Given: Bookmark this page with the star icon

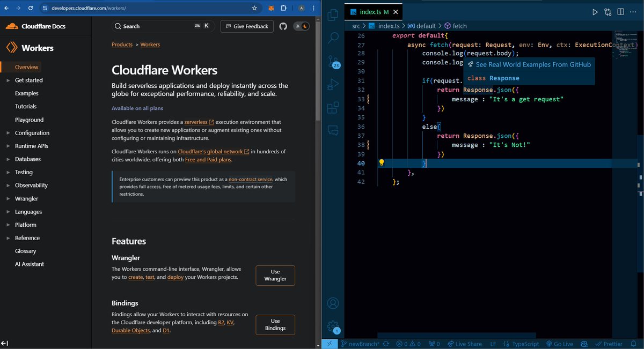Looking at the screenshot, I should pyautogui.click(x=254, y=9).
